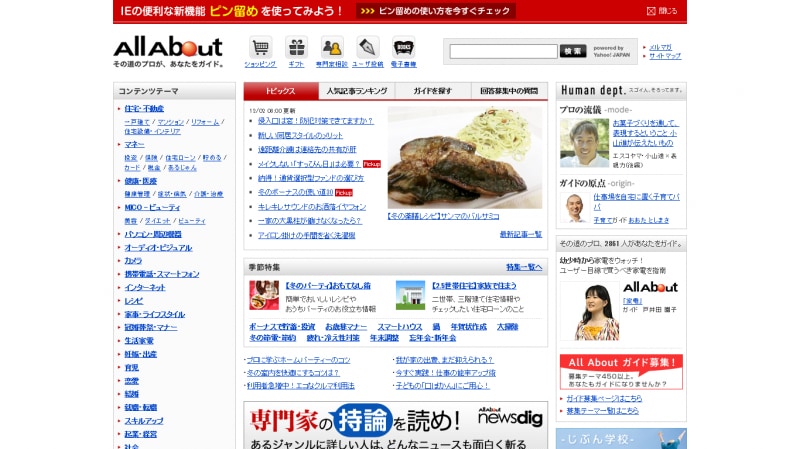Click the black 検索 search button
800x449 pixels.
tap(572, 51)
